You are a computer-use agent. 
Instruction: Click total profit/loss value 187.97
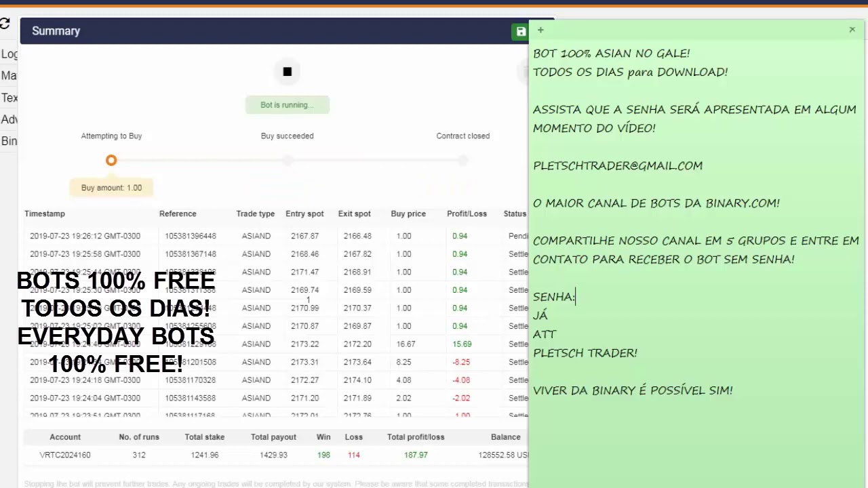(416, 455)
